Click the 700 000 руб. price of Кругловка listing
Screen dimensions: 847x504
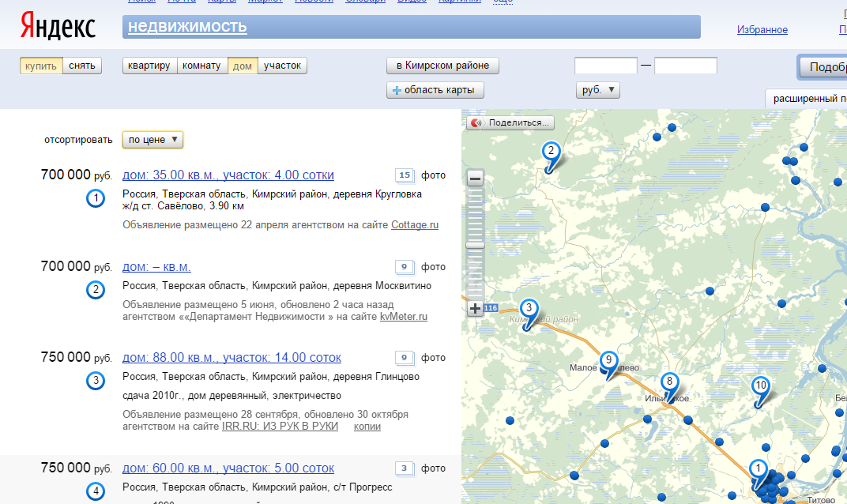coord(76,175)
